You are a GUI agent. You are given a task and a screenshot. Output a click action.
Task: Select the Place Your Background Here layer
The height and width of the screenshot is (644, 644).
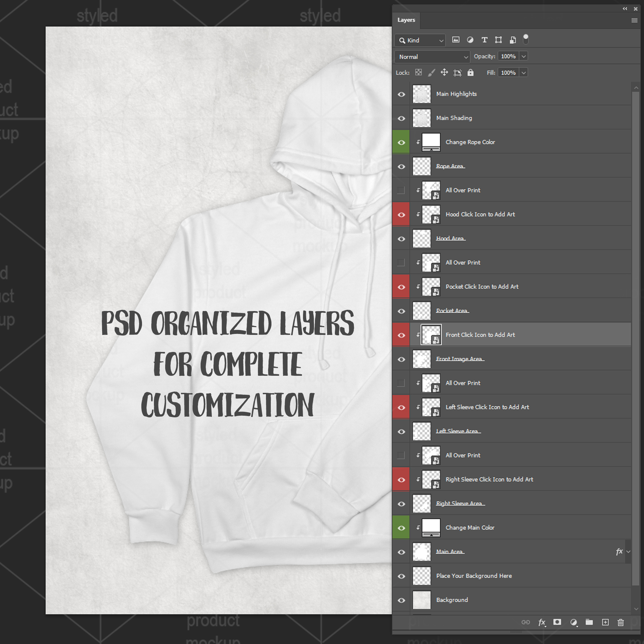tap(474, 576)
